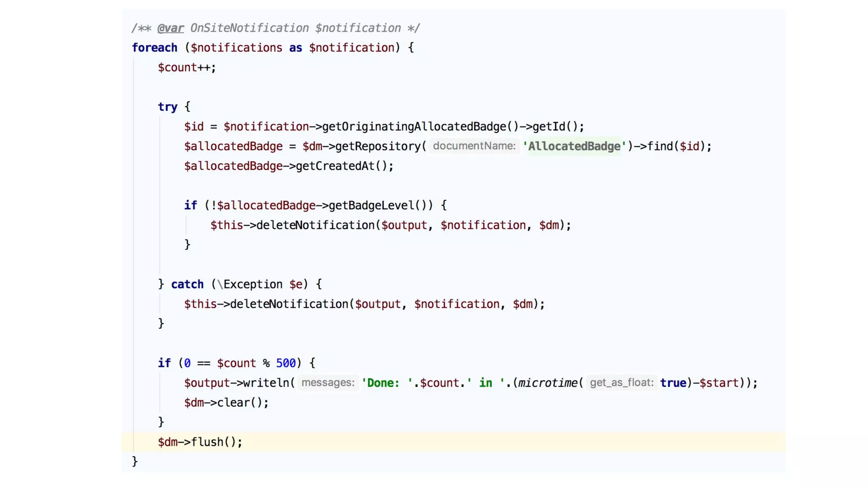Viewport: 868px width, 488px height.
Task: Click the messages parameter hint
Action: [x=328, y=383]
